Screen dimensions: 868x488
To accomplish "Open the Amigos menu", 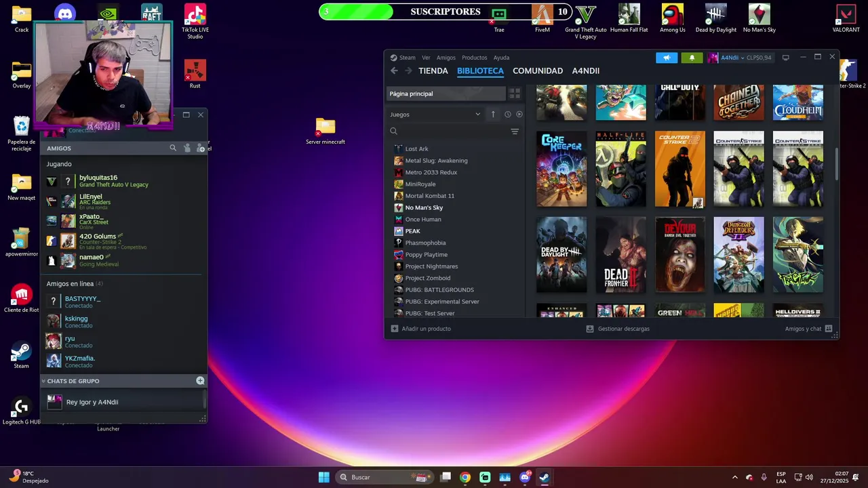I will pos(446,58).
